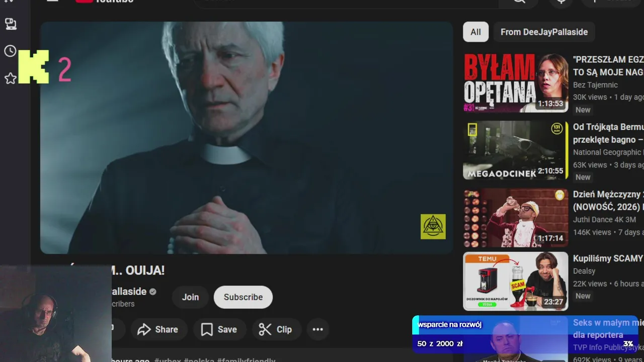Open the TEMU scam video thumbnail
Viewport: 644px width, 362px height.
(516, 281)
